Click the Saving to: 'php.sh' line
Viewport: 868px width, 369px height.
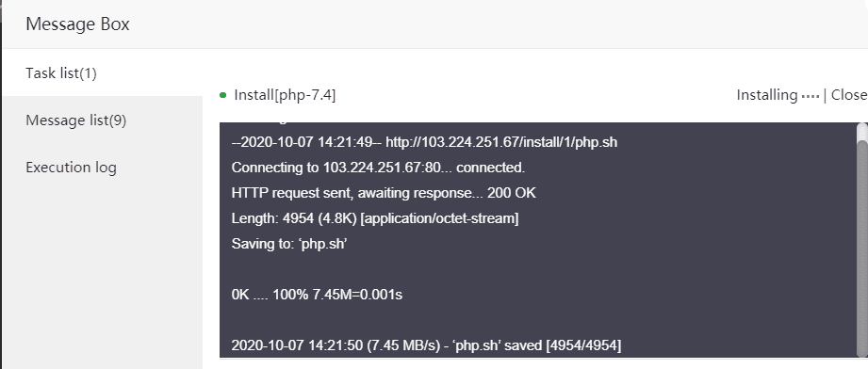(x=289, y=244)
